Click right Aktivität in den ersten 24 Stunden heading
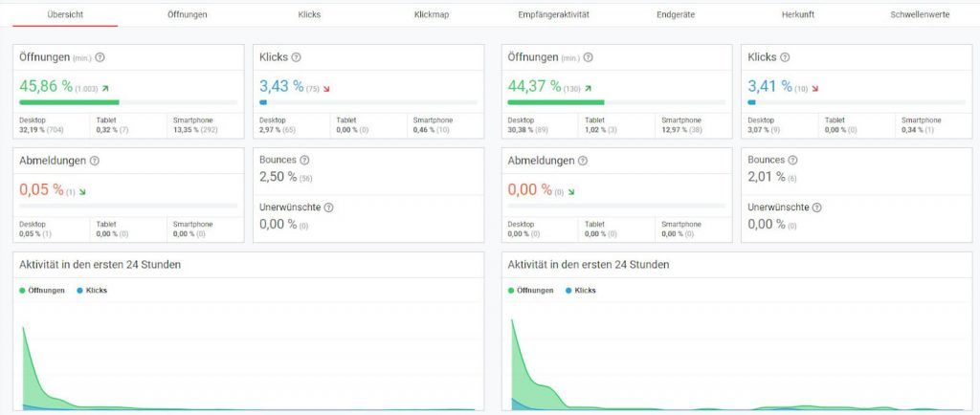Screen dimensions: 980x415 [589, 265]
